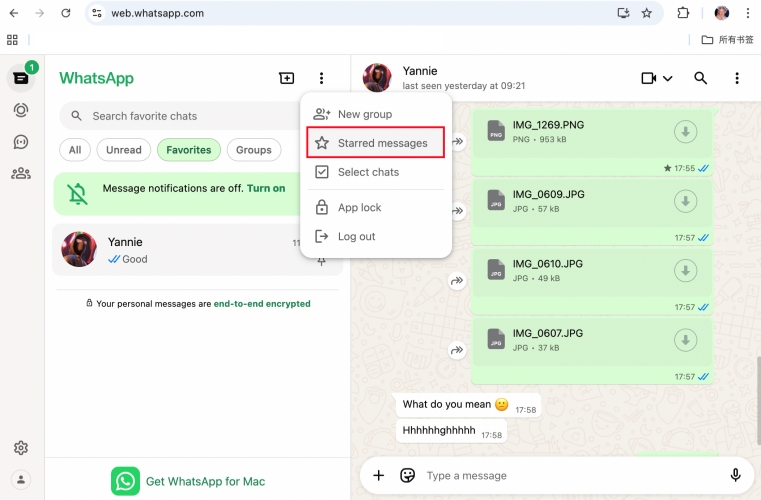Switch to the Unread filter
Screen dimensions: 761x500
click(x=123, y=150)
